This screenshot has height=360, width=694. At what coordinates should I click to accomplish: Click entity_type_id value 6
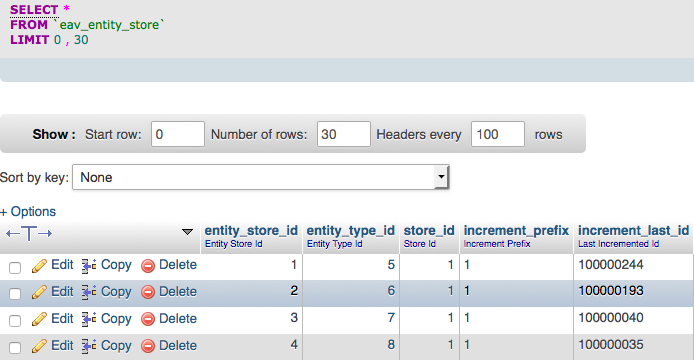[x=391, y=291]
